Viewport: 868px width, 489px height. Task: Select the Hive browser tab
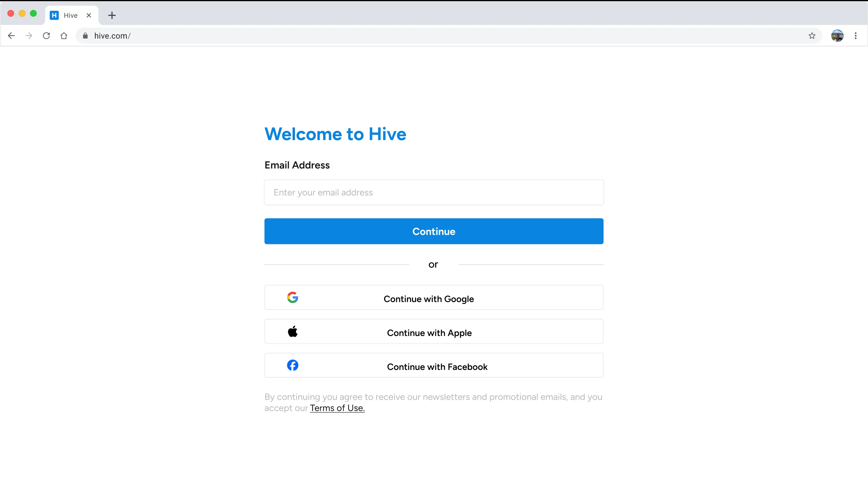tap(72, 15)
